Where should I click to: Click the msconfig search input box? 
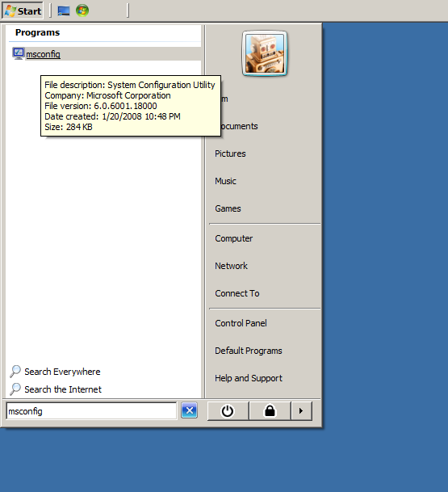(91, 410)
